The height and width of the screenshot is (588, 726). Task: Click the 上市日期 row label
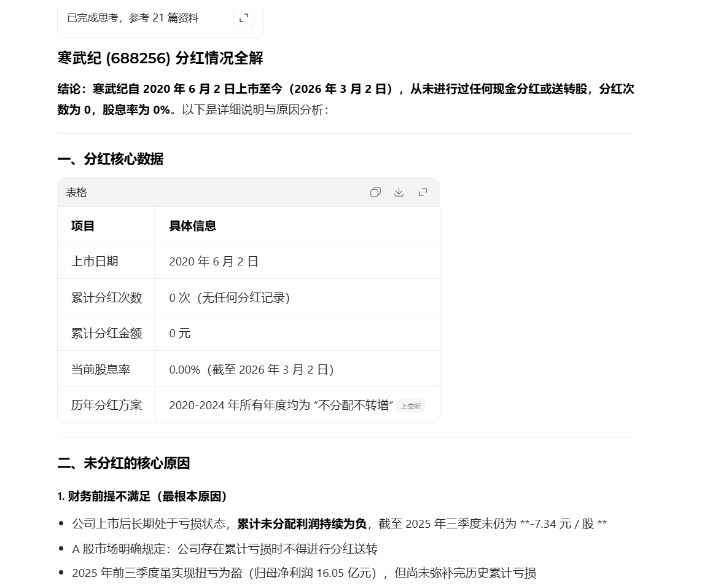coord(95,261)
